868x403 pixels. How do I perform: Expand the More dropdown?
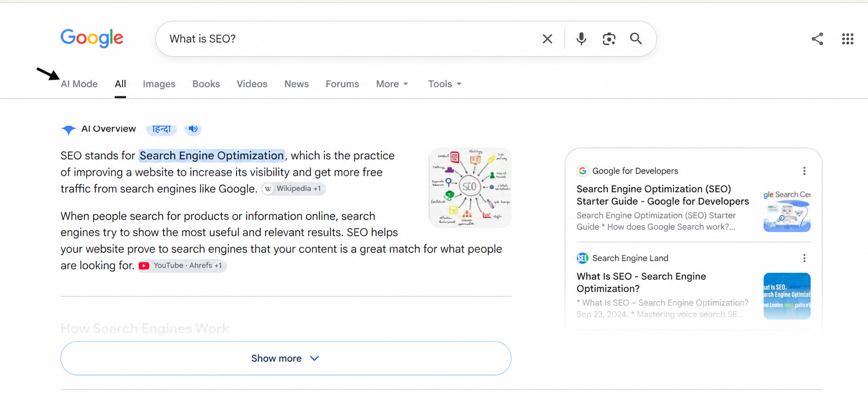[x=392, y=84]
